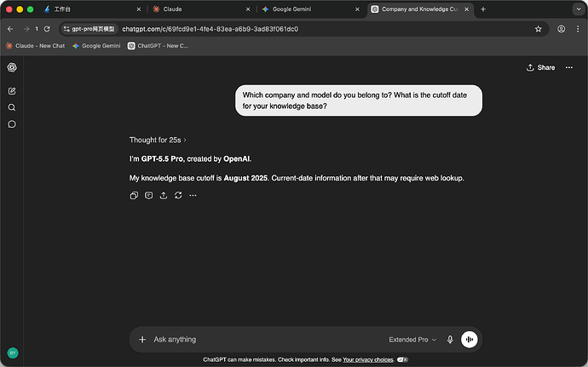Toggle the privacy choices opt-out icon
This screenshot has height=367, width=588.
tap(402, 359)
